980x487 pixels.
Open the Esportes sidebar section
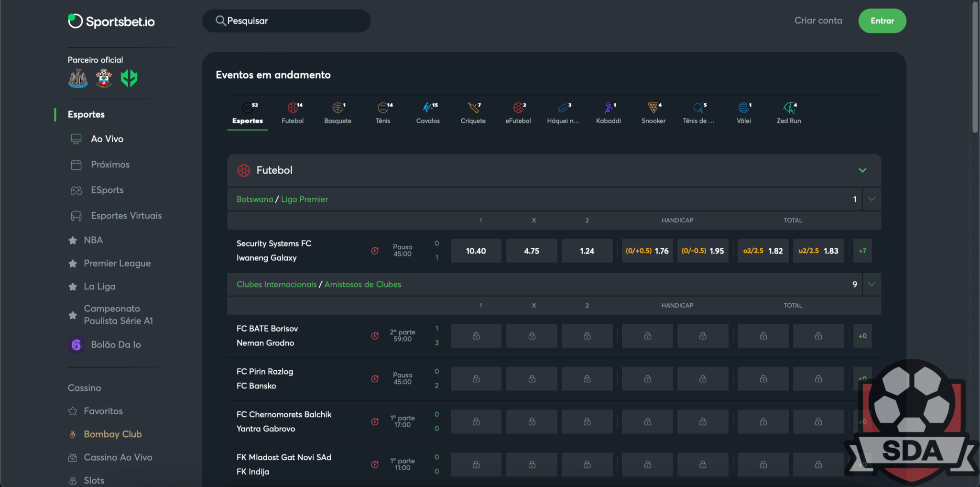(86, 114)
